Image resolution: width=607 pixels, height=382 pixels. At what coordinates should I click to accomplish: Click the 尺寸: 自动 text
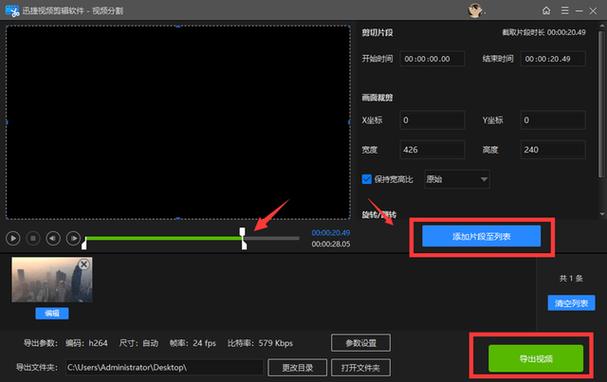point(139,343)
